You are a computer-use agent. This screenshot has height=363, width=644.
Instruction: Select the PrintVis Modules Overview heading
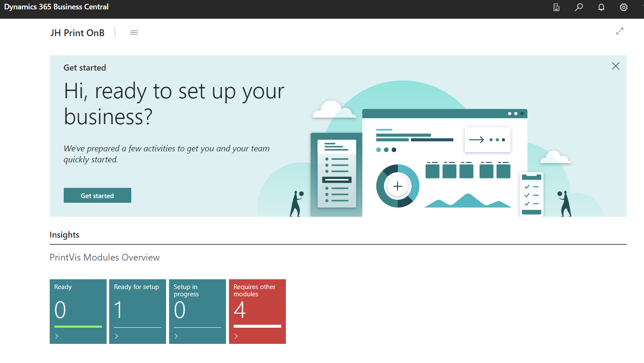pos(105,257)
